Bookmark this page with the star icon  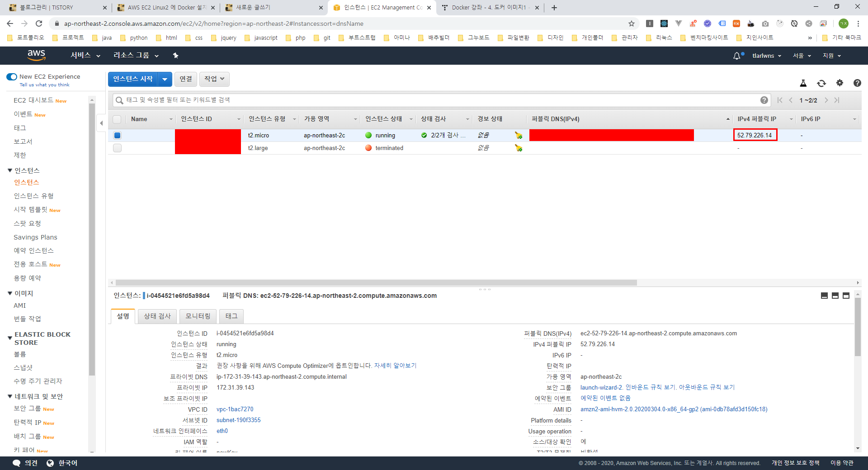[632, 23]
